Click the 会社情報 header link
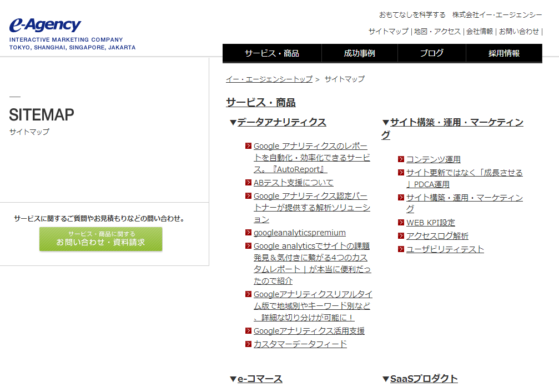This screenshot has width=559, height=392. point(480,32)
